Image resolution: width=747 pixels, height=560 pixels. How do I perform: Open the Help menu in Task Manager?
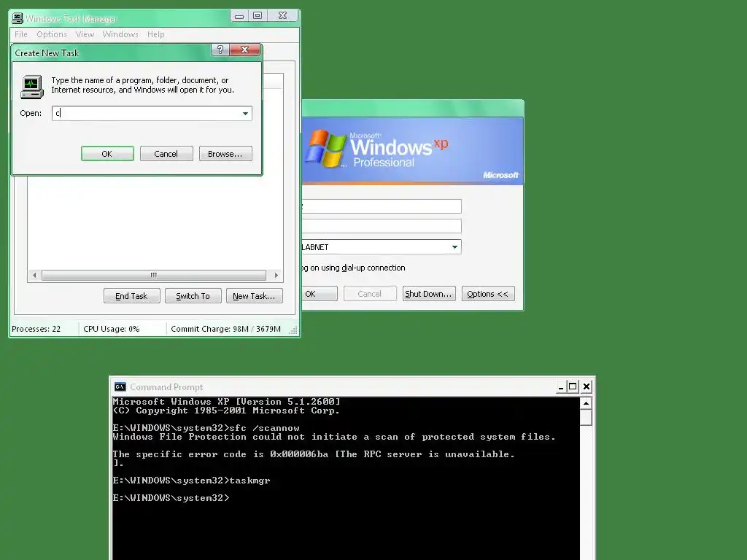click(156, 34)
